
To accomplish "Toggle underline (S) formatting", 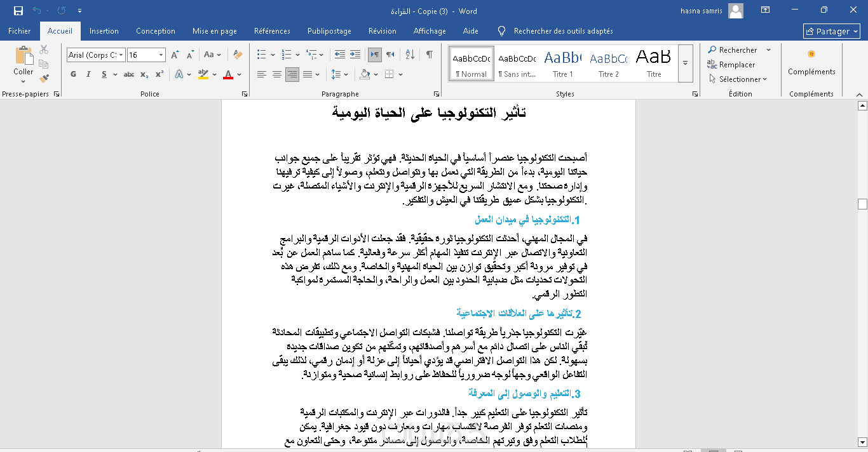I will 104,74.
